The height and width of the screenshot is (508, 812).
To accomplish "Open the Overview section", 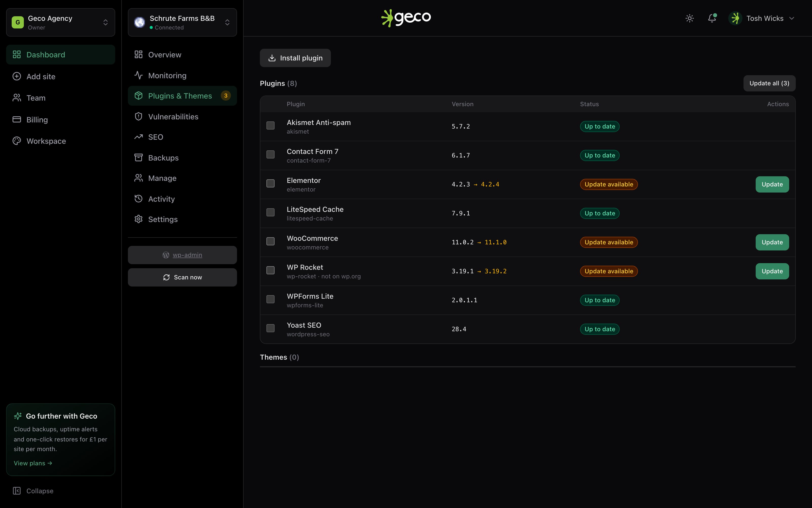I will point(182,54).
